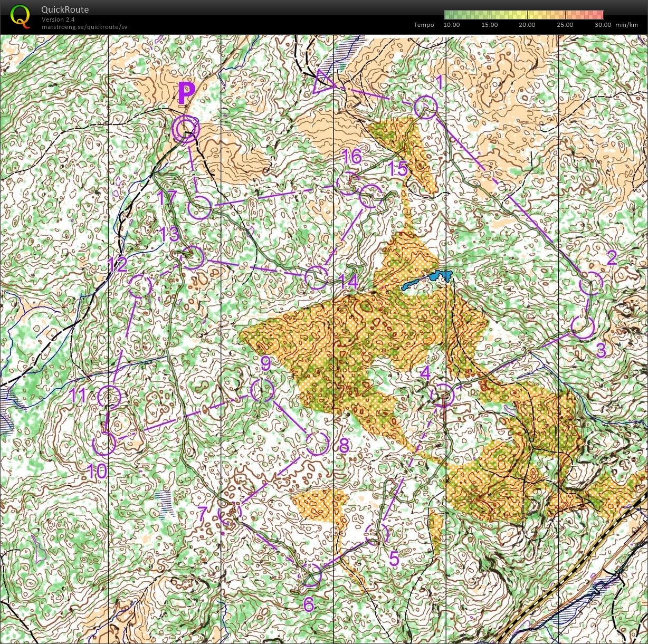Select control circle 13

coord(193,257)
